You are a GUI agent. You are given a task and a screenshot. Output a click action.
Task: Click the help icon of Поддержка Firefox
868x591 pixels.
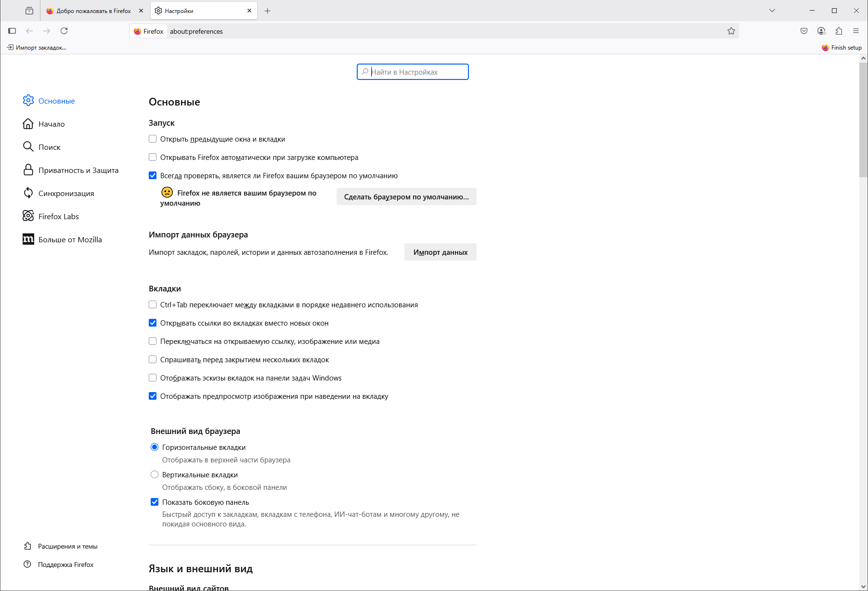(x=27, y=564)
